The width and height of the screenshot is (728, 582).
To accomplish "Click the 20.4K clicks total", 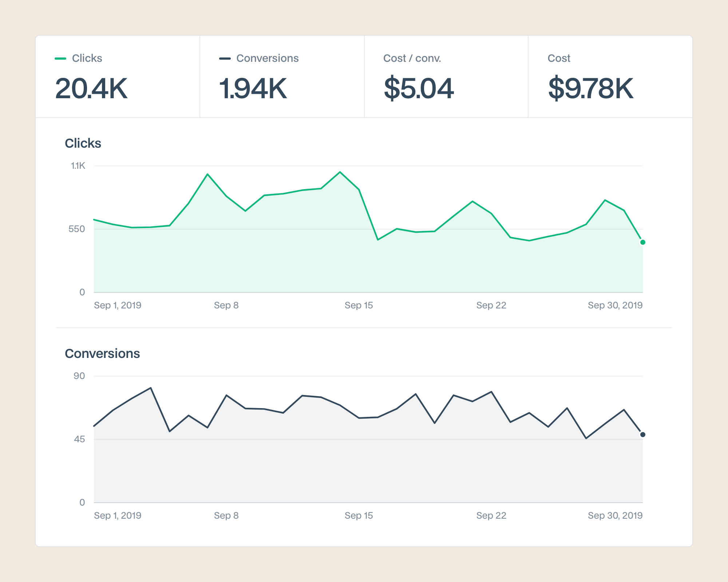I will click(91, 88).
